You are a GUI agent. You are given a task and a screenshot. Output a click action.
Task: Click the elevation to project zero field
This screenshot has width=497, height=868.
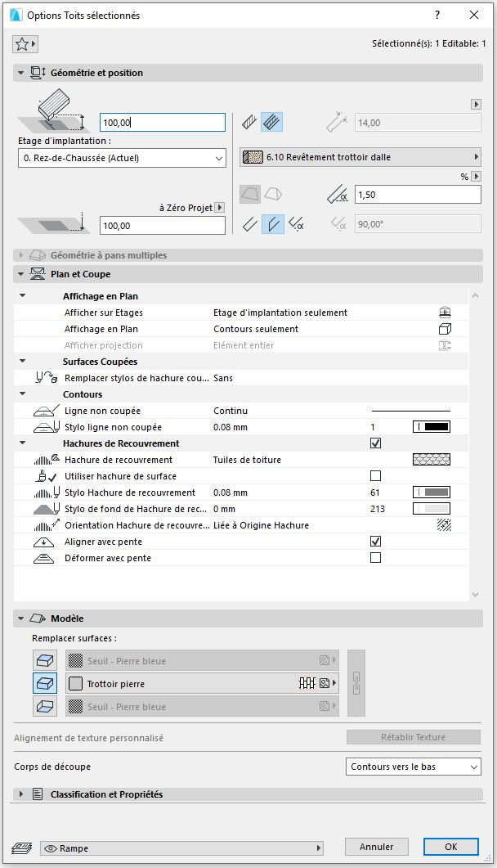click(163, 225)
